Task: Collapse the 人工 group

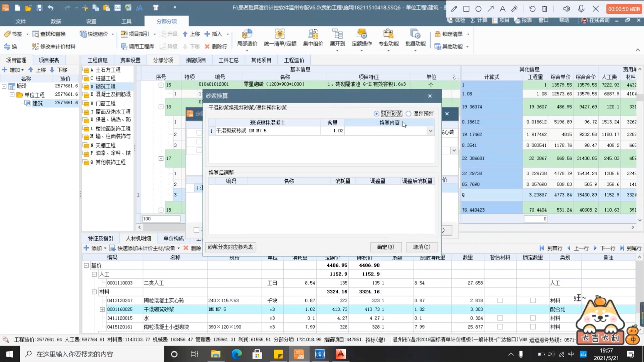Action: point(94,274)
